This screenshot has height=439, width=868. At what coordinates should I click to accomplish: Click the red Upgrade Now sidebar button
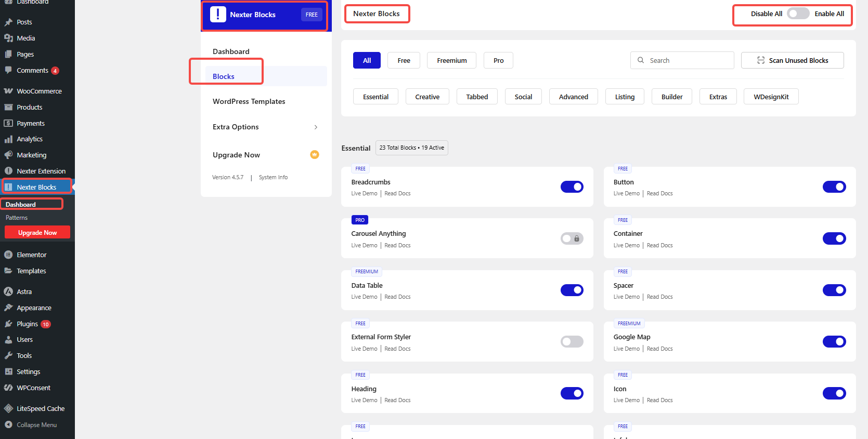pos(37,232)
